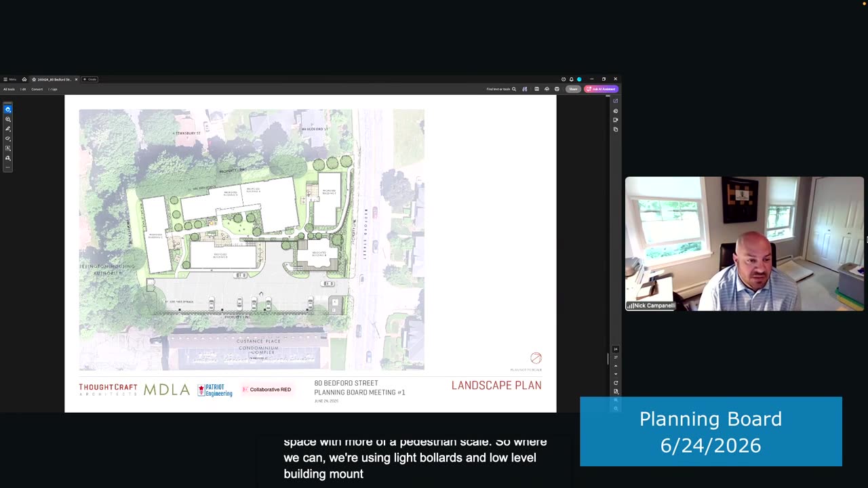Switch to the 80 Bedford Street PDF tab

(x=54, y=79)
